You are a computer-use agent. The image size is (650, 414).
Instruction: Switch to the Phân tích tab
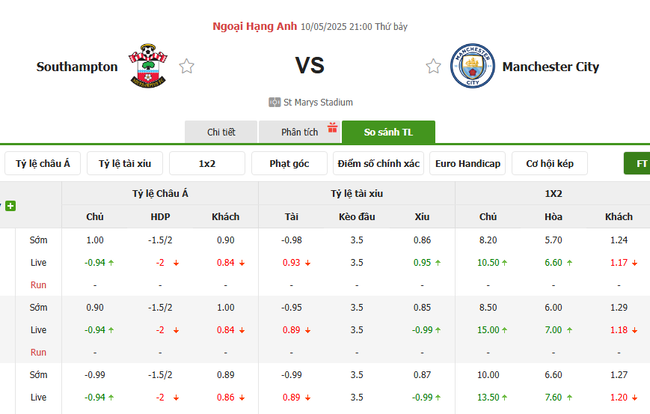pyautogui.click(x=299, y=132)
